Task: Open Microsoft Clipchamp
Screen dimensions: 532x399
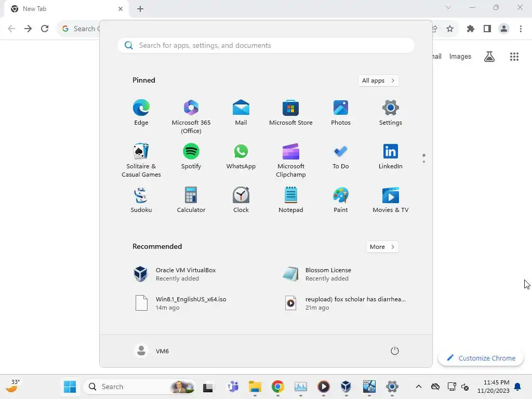Action: coord(291,160)
